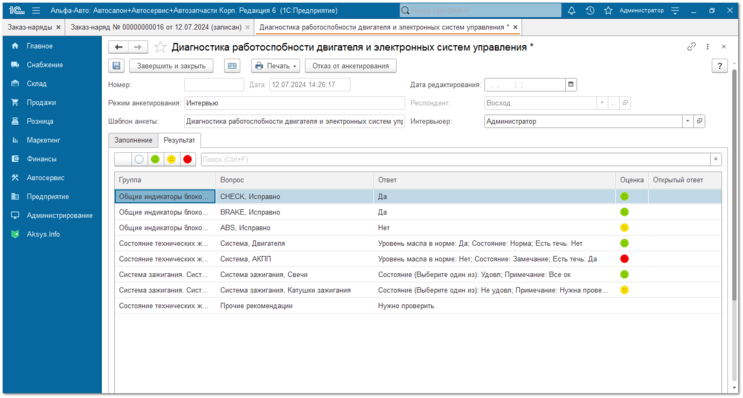Click the Дата редактирования input field
This screenshot has width=743, height=398.
coord(525,85)
